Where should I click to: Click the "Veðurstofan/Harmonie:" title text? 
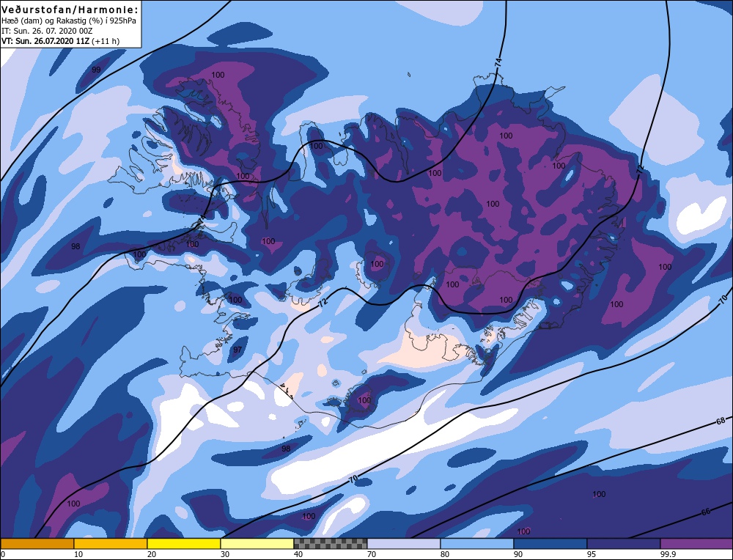point(70,10)
